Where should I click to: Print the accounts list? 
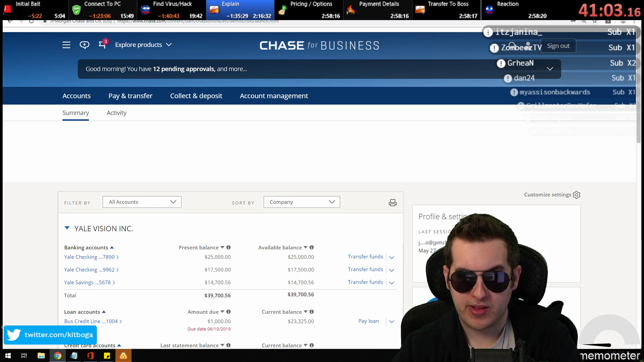point(392,203)
